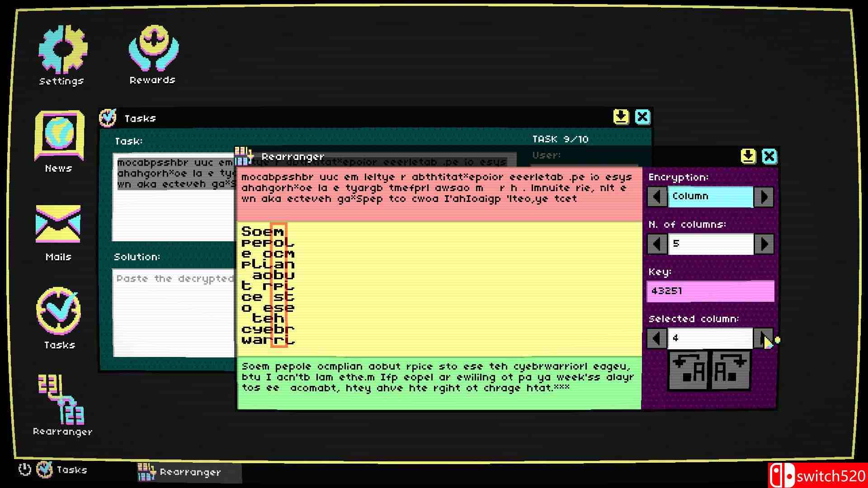This screenshot has width=868, height=488.
Task: Switch Encryption type to next option
Action: pyautogui.click(x=764, y=197)
